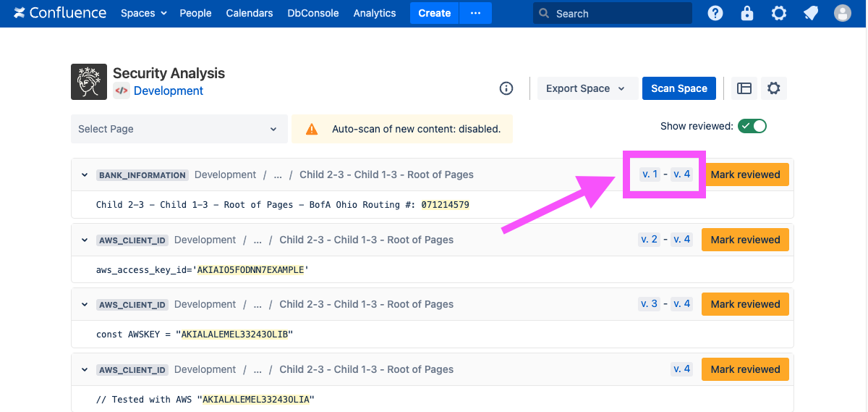Go to the Analytics menu item

click(x=375, y=13)
